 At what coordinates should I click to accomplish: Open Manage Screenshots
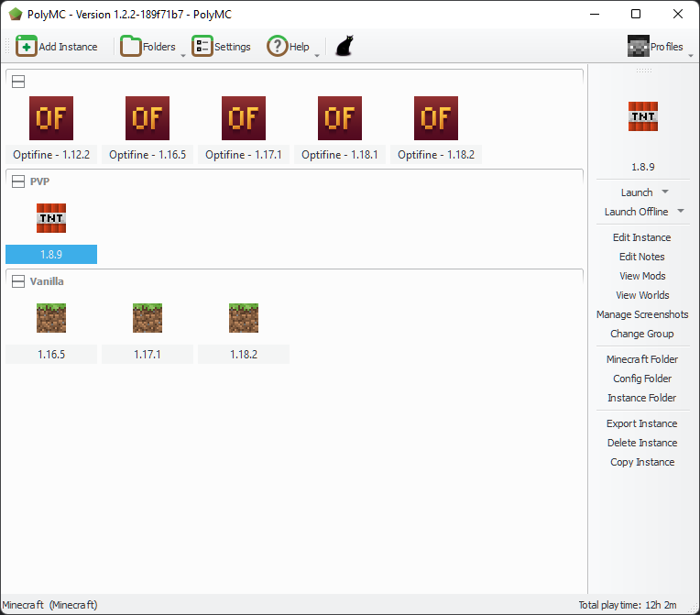642,314
